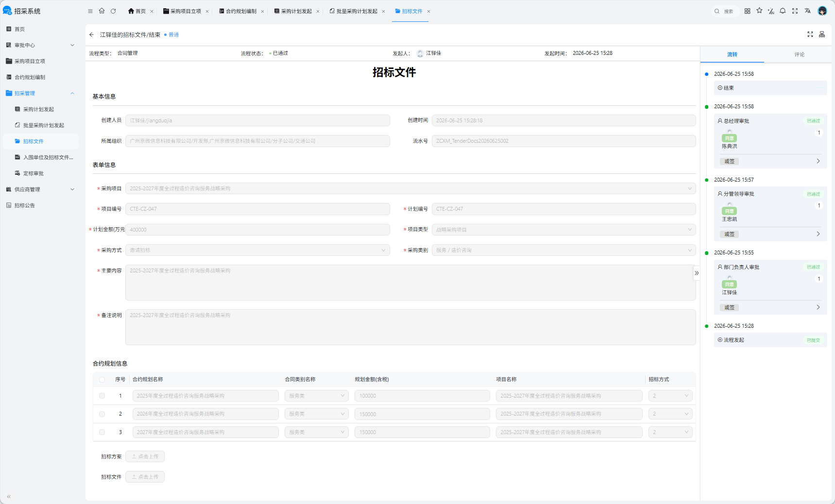Check the row 1 checkbox in 合约规划信息
This screenshot has height=504, width=835.
point(102,396)
